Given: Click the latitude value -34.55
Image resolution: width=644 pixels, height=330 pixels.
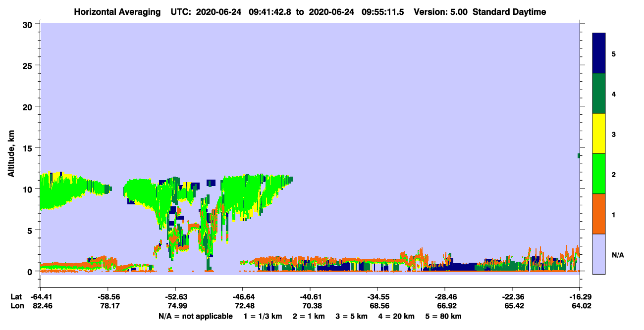Looking at the screenshot, I should (377, 297).
